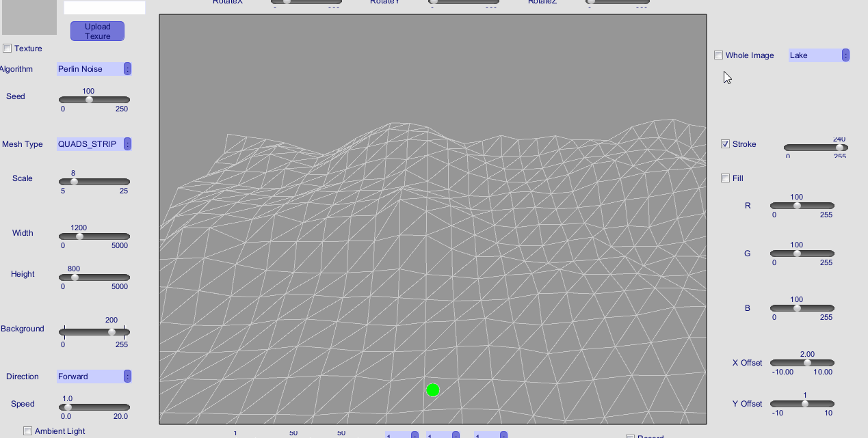Uncheck the Stroke checkbox
Screen dimensions: 868x438
pyautogui.click(x=726, y=144)
